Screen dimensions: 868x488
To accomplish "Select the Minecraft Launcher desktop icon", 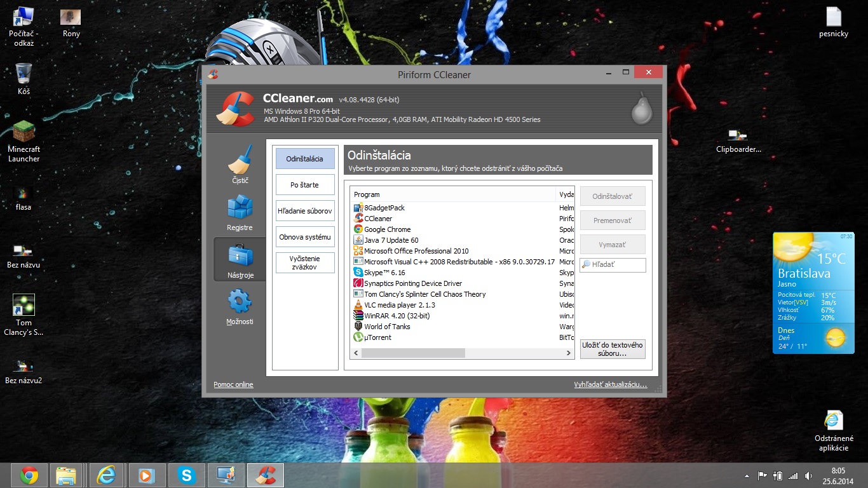I will coord(24,141).
